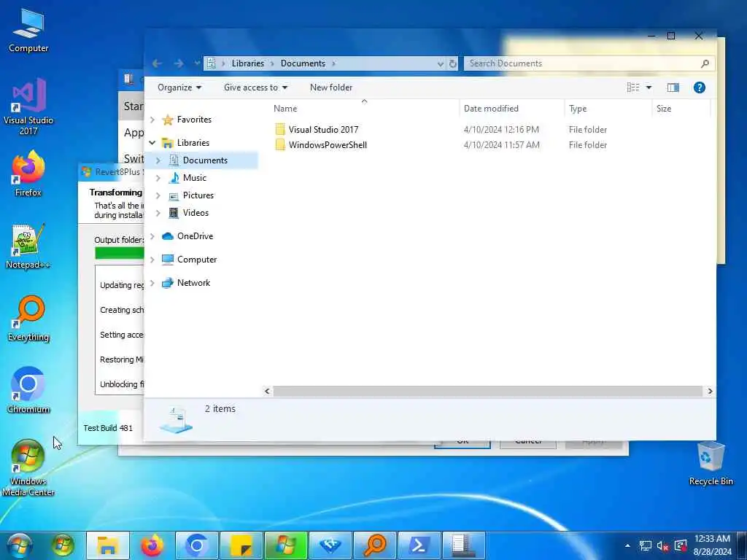Expand the Pictures library node
Image resolution: width=747 pixels, height=560 pixels.
pos(158,195)
